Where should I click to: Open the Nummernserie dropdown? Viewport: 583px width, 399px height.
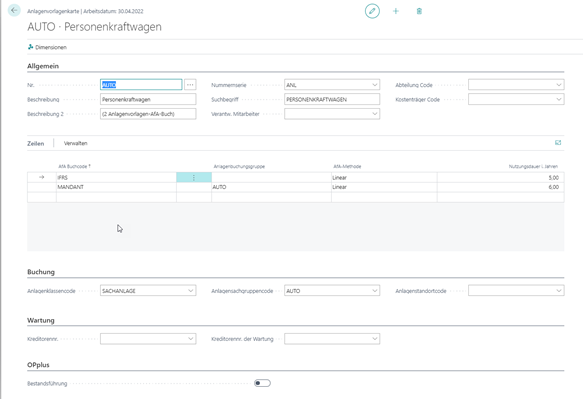pos(374,85)
